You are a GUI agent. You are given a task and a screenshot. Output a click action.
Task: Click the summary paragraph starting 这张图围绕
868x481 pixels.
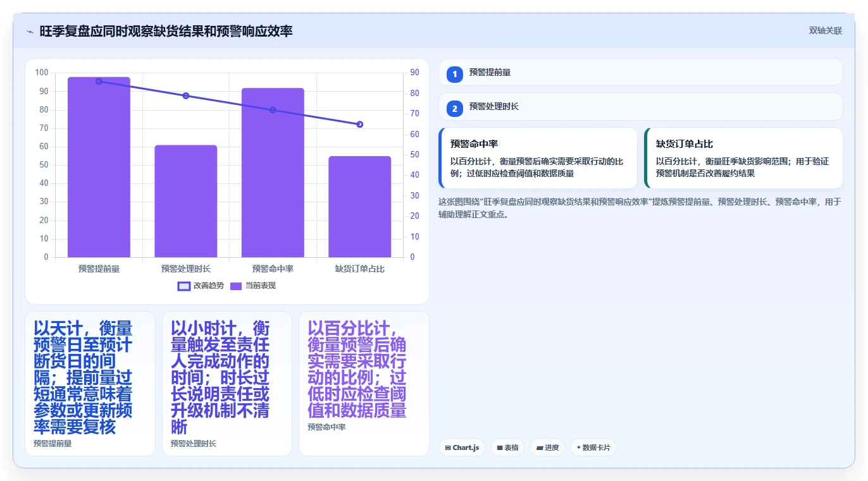click(640, 208)
